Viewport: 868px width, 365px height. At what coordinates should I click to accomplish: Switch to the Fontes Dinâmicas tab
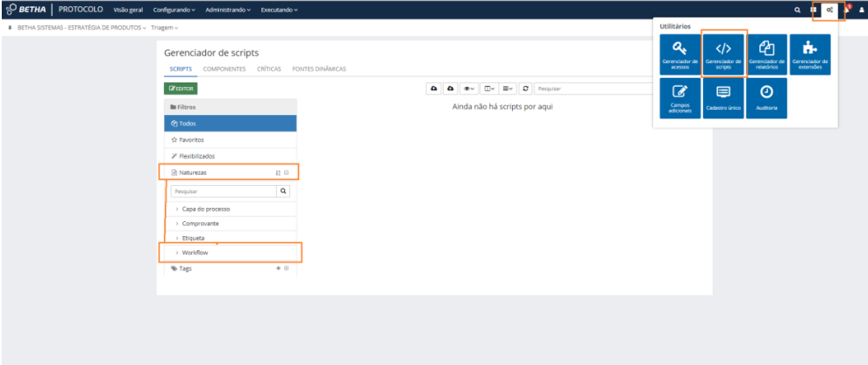coord(318,68)
